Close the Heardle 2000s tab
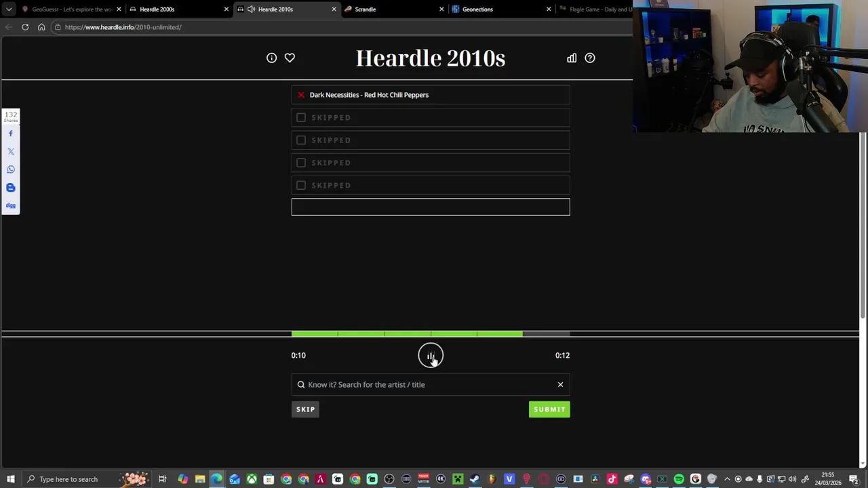 tap(226, 9)
